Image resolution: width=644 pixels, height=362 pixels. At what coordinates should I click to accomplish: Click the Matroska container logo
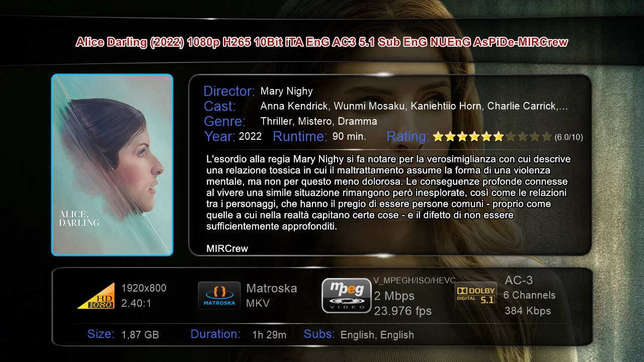coord(219,296)
